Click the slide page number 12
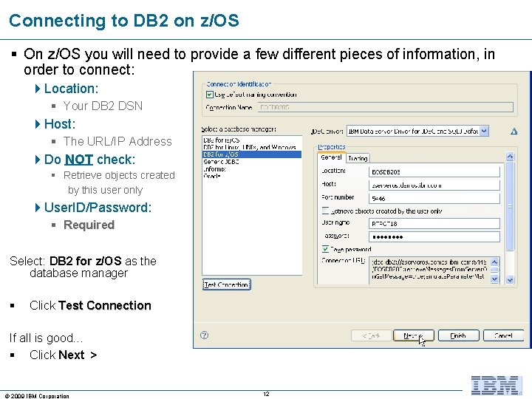The image size is (532, 399). coord(266,394)
